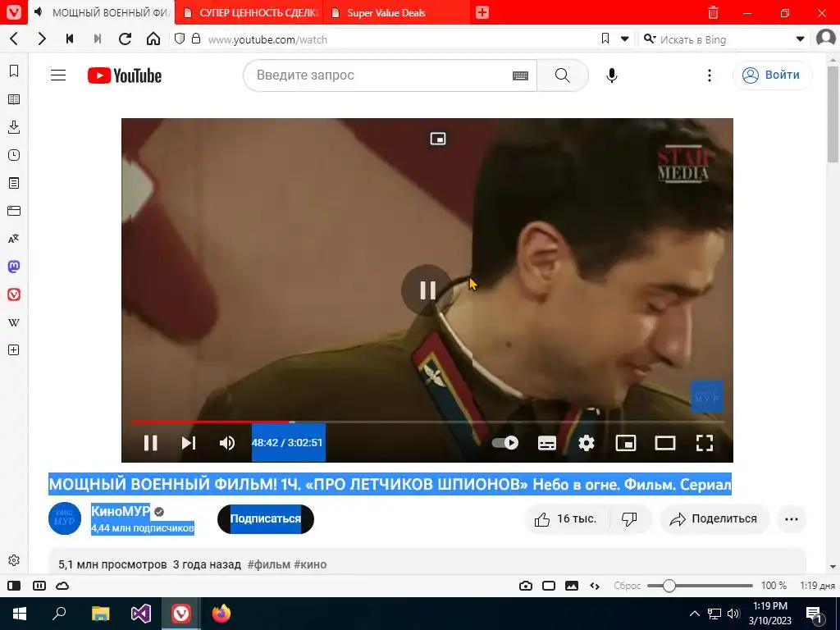Open the Reading List panel
Screen dimensions: 840x630
coord(14,99)
